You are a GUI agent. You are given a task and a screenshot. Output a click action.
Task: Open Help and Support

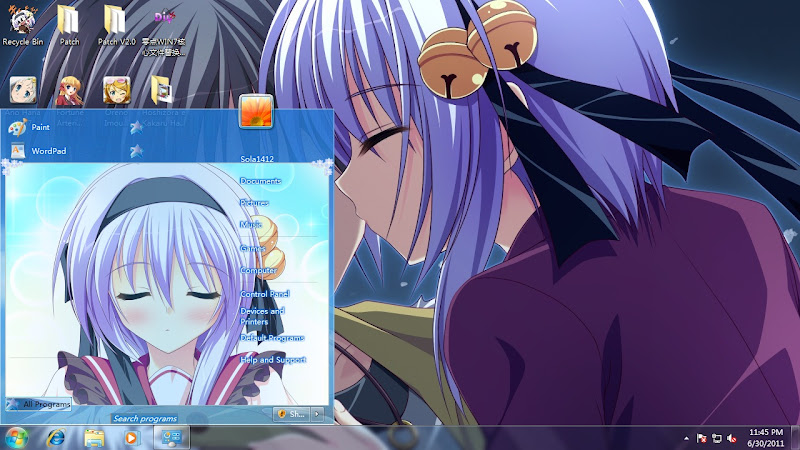pos(273,360)
